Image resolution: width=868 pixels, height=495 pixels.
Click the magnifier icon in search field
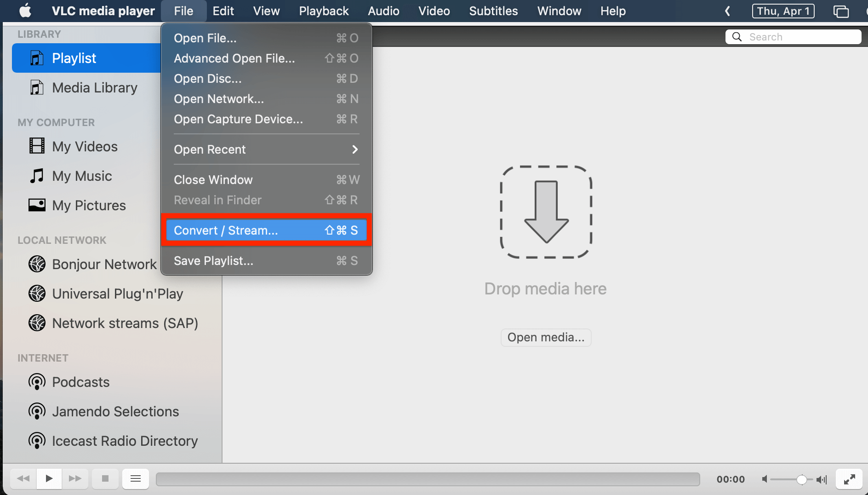click(x=737, y=37)
